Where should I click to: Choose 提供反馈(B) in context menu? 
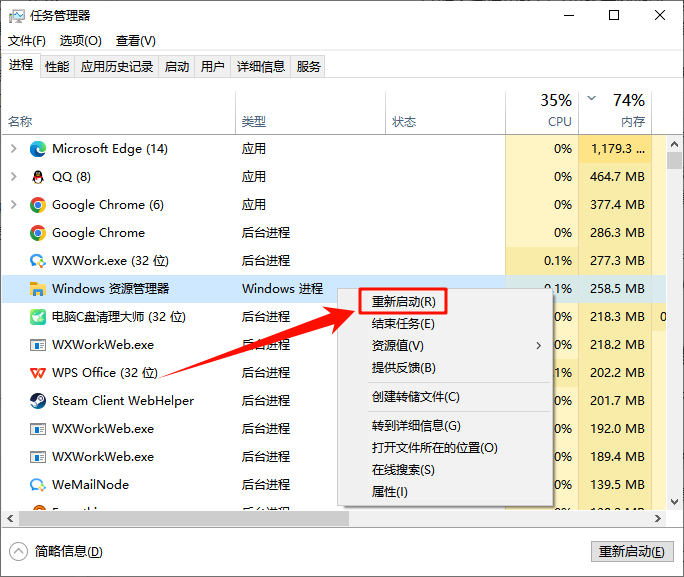tap(404, 368)
